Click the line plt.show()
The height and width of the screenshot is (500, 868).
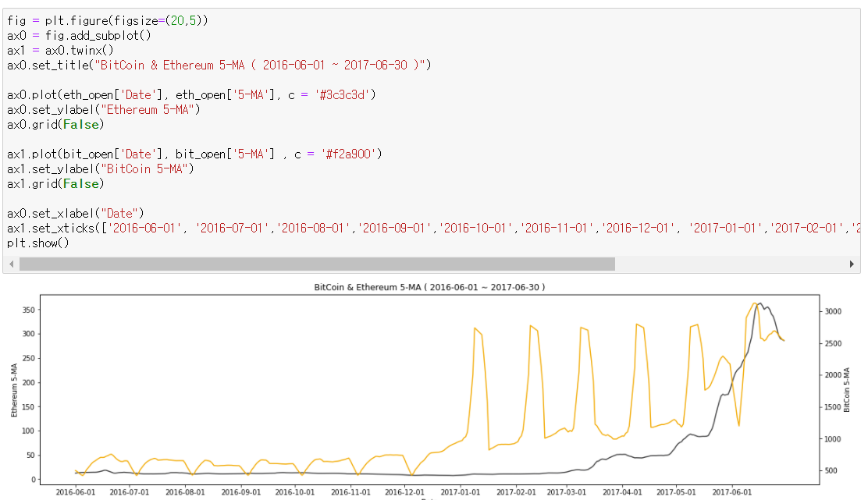38,243
